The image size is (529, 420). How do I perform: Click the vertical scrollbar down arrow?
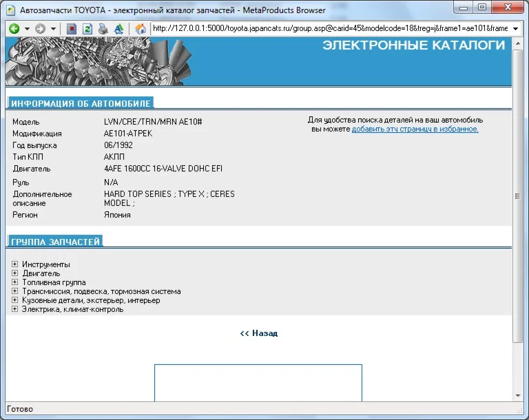[x=518, y=396]
